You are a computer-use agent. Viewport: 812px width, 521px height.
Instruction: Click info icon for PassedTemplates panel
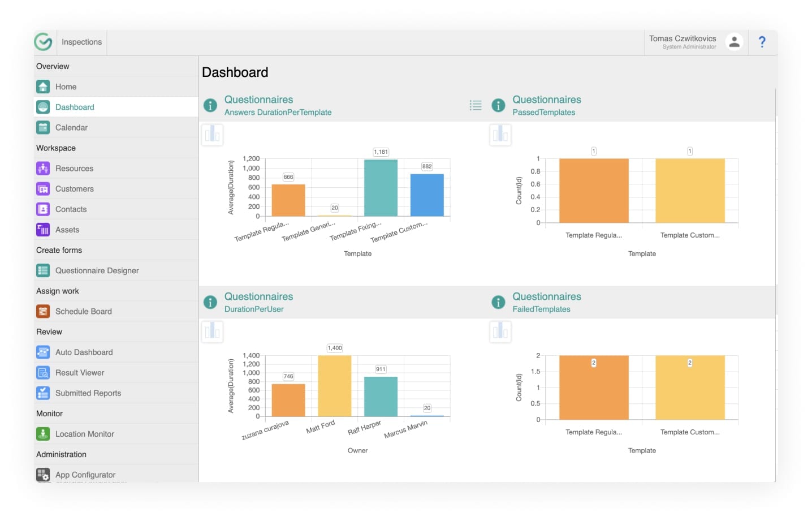[498, 105]
